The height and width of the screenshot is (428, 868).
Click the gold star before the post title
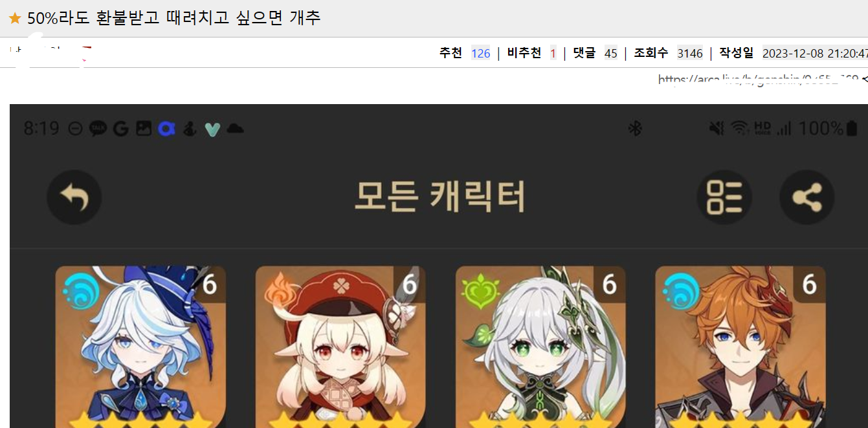[x=15, y=18]
